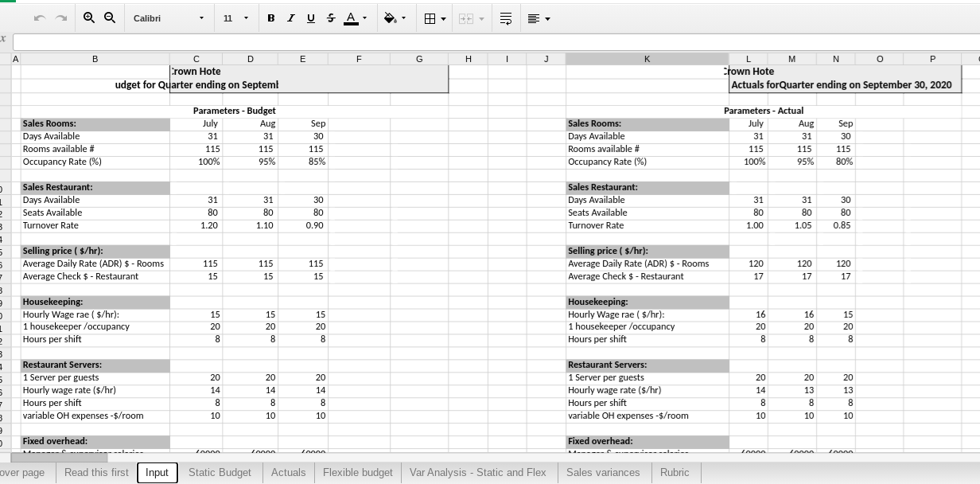
Task: Toggle underline formatting
Action: 310,18
